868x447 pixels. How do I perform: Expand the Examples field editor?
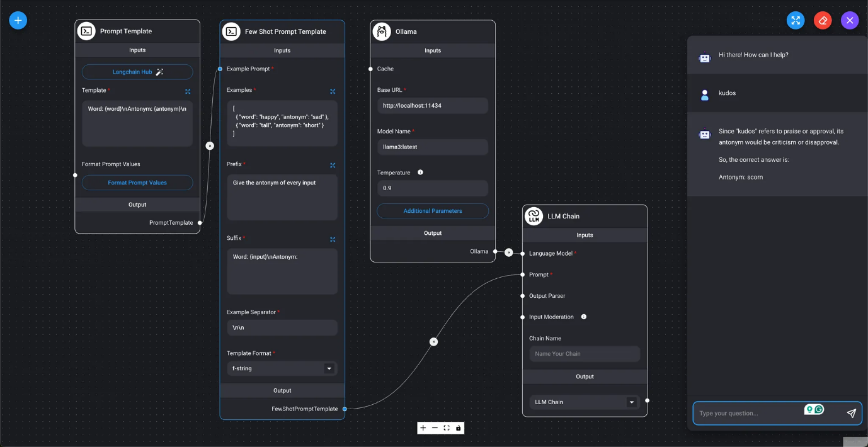point(333,91)
